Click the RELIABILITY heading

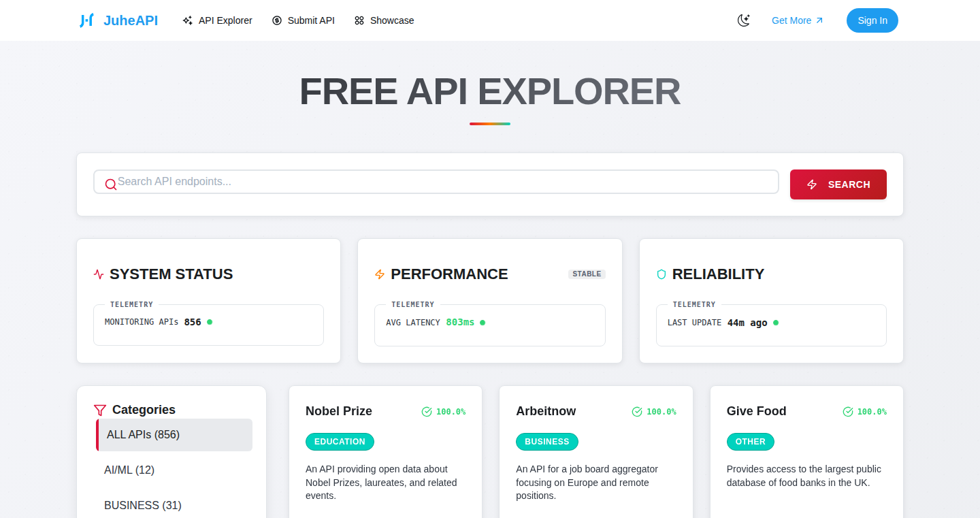pyautogui.click(x=718, y=274)
